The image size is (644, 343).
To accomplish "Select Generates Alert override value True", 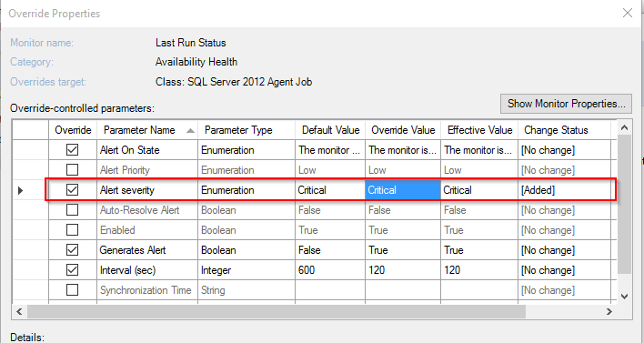I will (403, 250).
